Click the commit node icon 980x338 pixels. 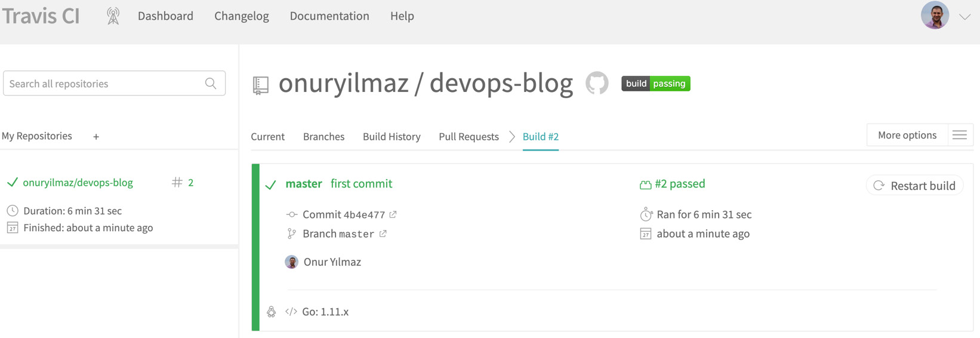(292, 214)
